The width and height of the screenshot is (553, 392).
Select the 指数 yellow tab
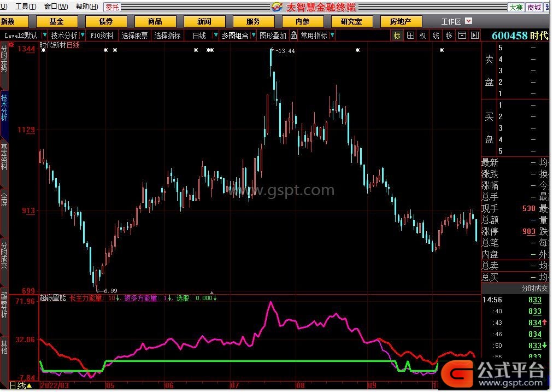14,21
